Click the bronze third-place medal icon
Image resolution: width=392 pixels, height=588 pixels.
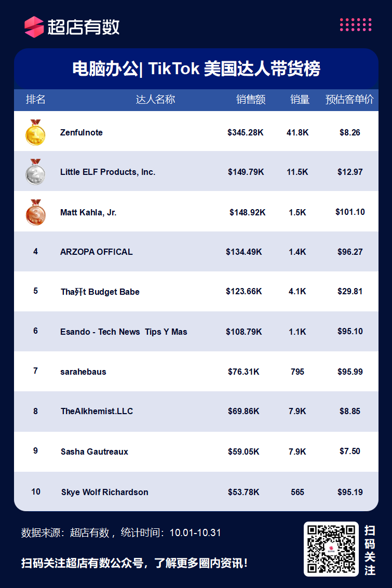click(x=36, y=212)
